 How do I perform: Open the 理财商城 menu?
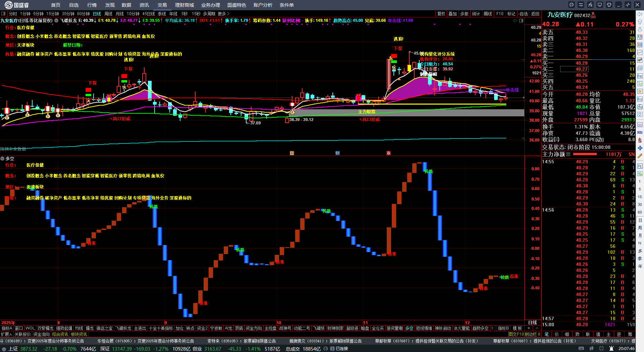point(184,5)
